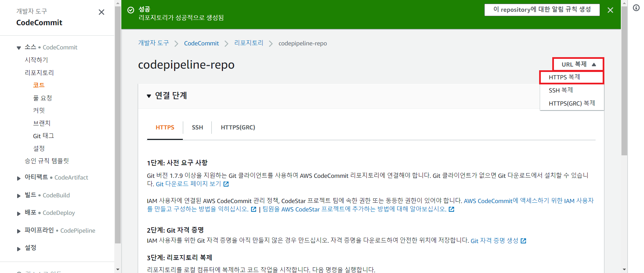Open AWS CodeCommit IAM 사용자 guide link

pyautogui.click(x=529, y=201)
